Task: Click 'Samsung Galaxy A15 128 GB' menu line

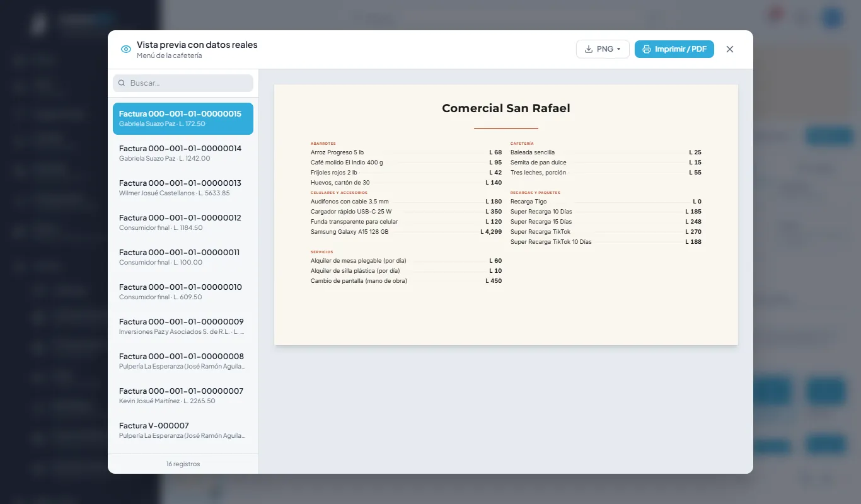Action: tap(407, 232)
